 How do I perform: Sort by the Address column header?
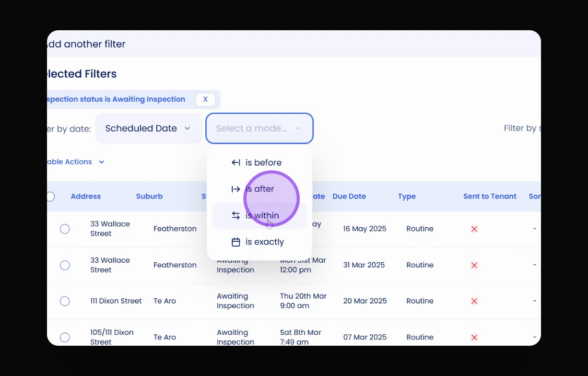(86, 196)
